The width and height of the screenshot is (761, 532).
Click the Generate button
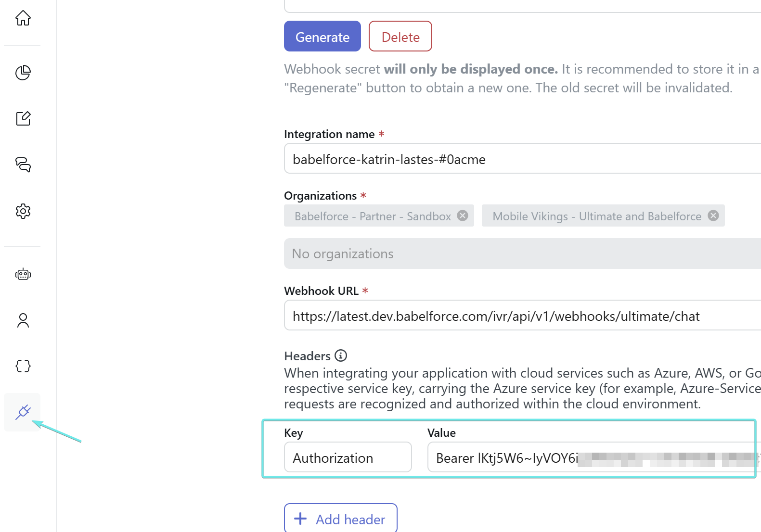click(x=322, y=37)
